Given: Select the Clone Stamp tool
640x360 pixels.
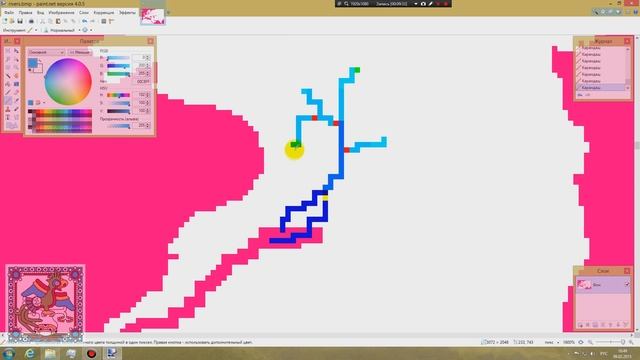Looking at the screenshot, I should pyautogui.click(x=8, y=109).
